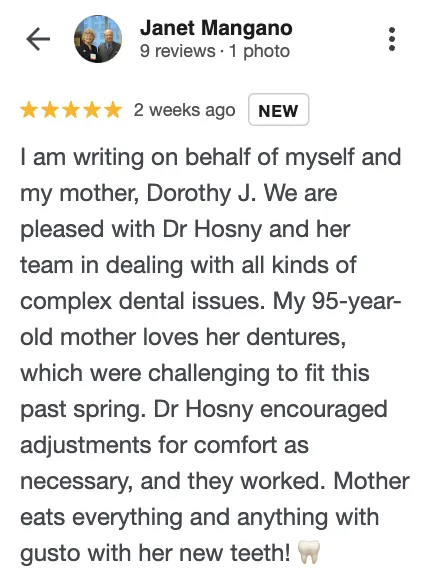Select the third gold star
Screen dimensions: 430x586
pyautogui.click(x=71, y=110)
